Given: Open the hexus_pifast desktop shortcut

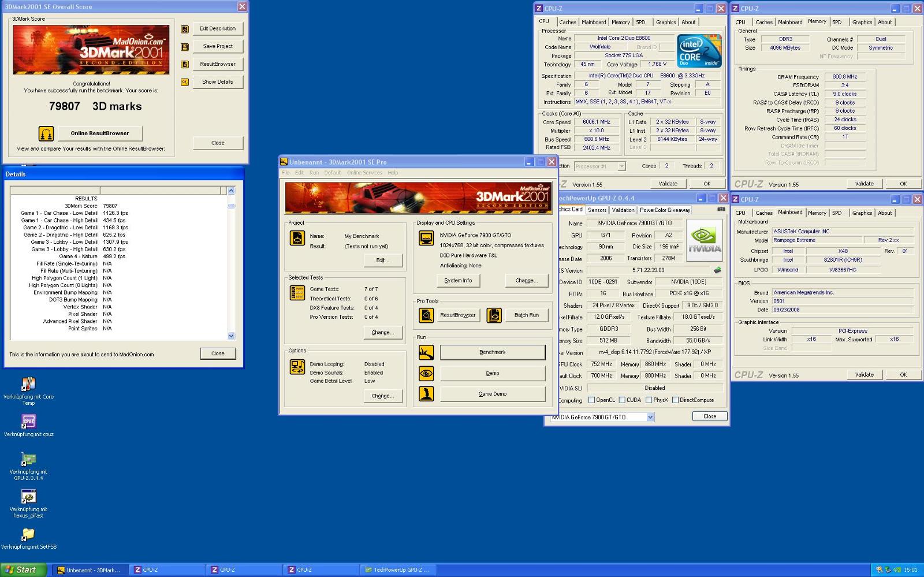Looking at the screenshot, I should pos(28,497).
